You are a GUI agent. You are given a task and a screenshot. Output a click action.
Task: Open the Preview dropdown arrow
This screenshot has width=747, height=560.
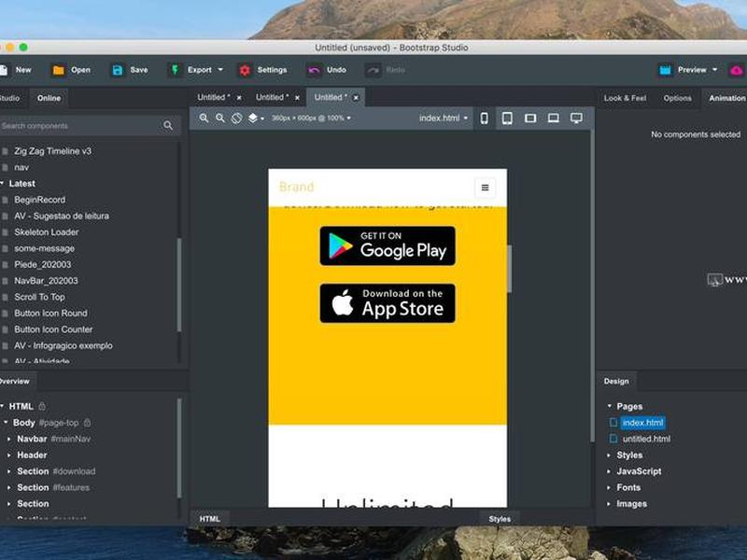coord(714,70)
